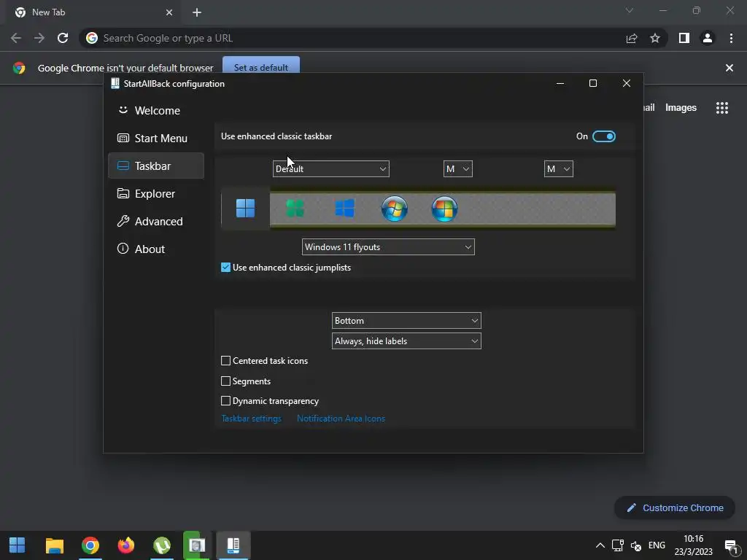Go to Start Menu settings

(x=156, y=138)
